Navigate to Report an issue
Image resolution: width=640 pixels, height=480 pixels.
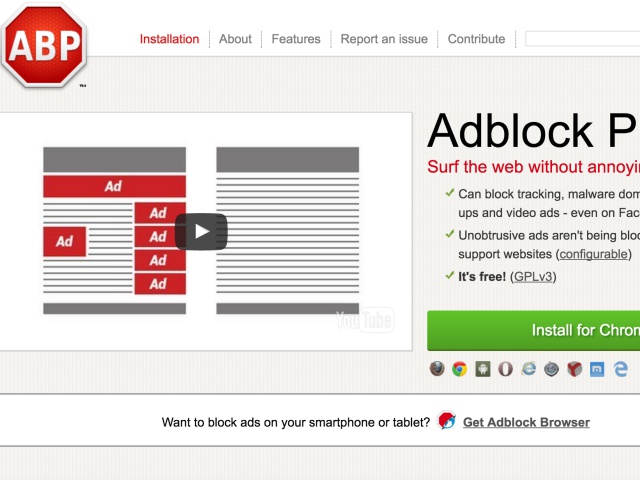tap(384, 39)
